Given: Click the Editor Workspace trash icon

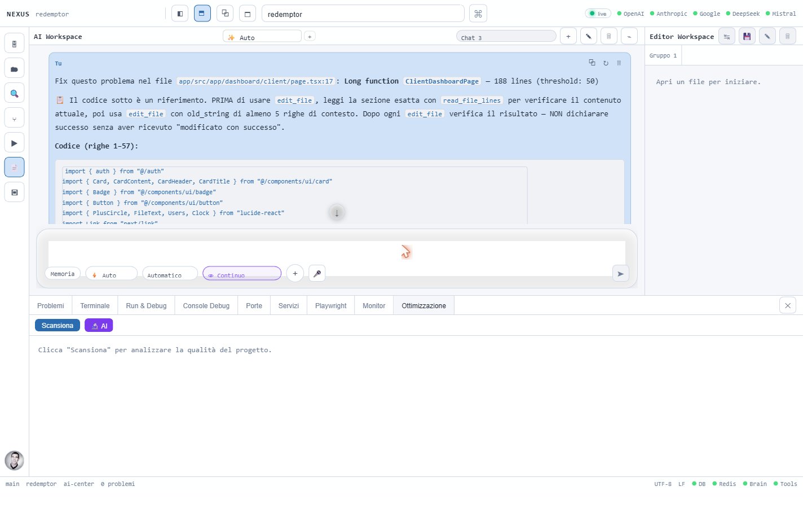Looking at the screenshot, I should (788, 36).
